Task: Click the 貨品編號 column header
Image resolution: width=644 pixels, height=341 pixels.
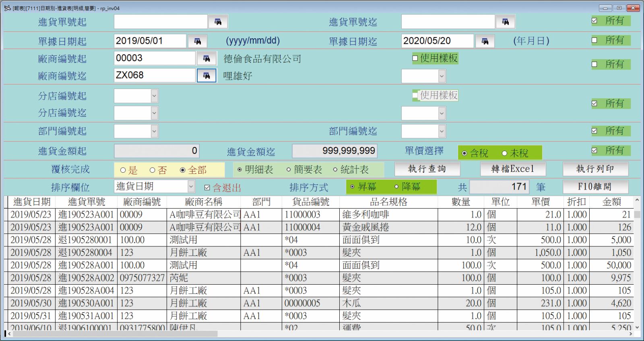Action: (311, 202)
